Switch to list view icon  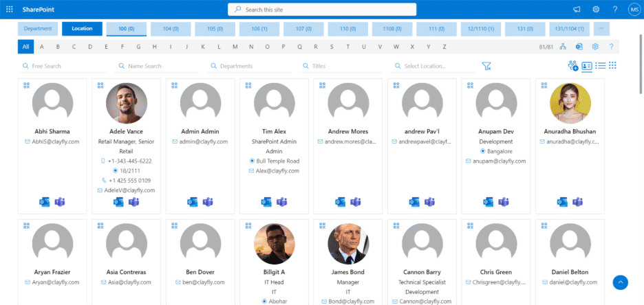[x=601, y=65]
